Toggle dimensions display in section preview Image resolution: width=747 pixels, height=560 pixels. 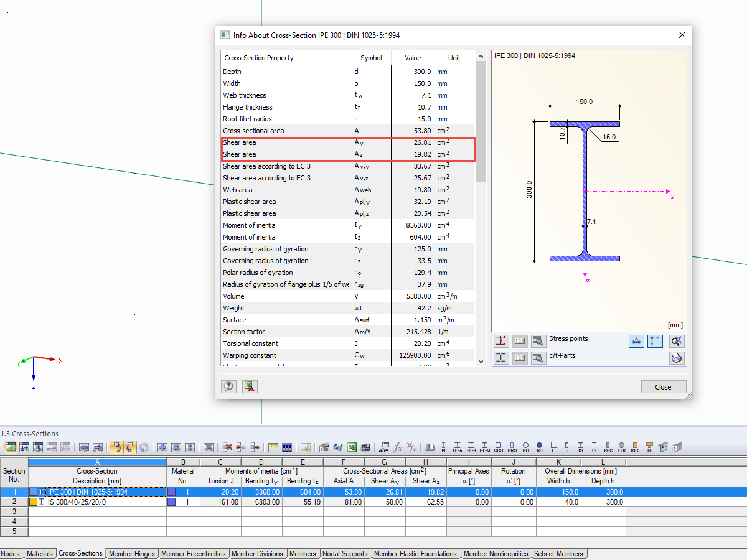click(636, 340)
